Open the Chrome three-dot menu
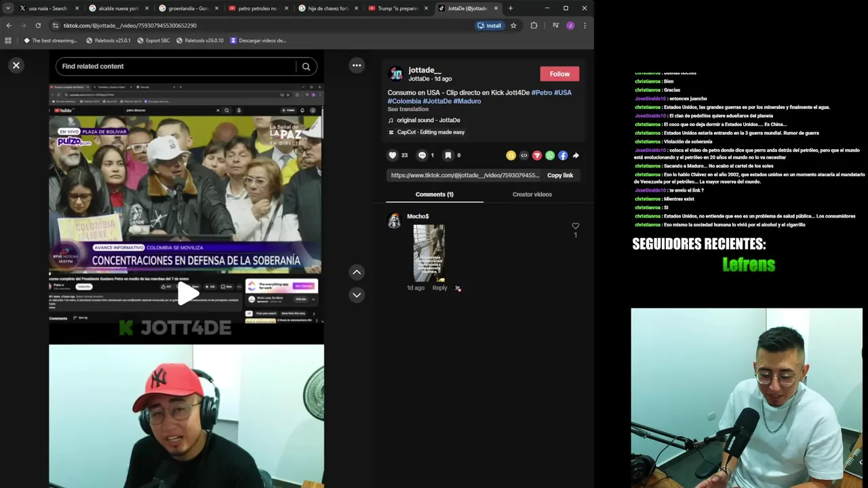868x488 pixels. [585, 26]
